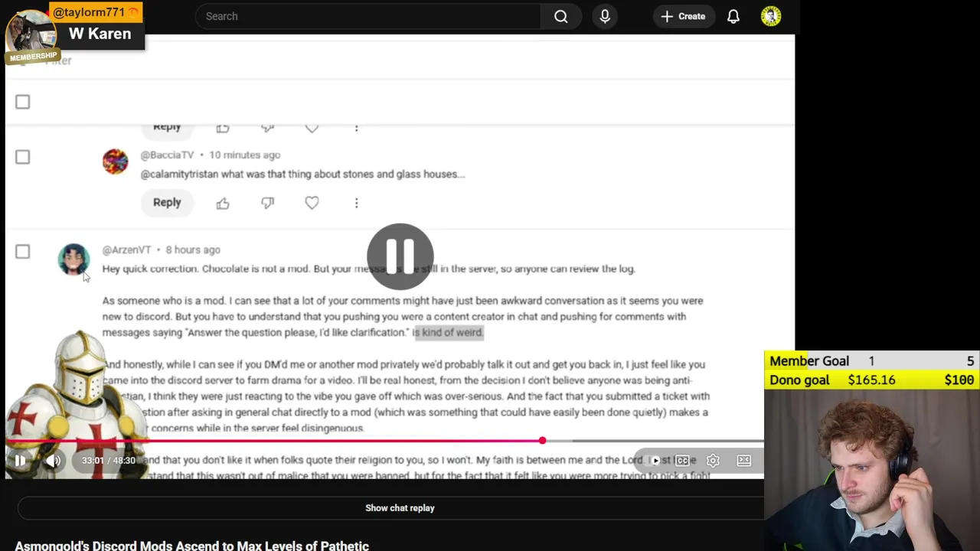The image size is (980, 551).
Task: Open player settings gear
Action: pyautogui.click(x=713, y=461)
